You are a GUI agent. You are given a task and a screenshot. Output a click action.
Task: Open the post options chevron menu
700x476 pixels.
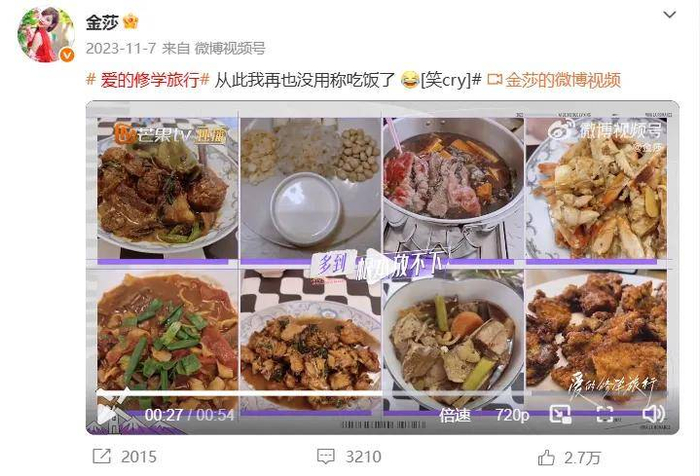pos(669,15)
